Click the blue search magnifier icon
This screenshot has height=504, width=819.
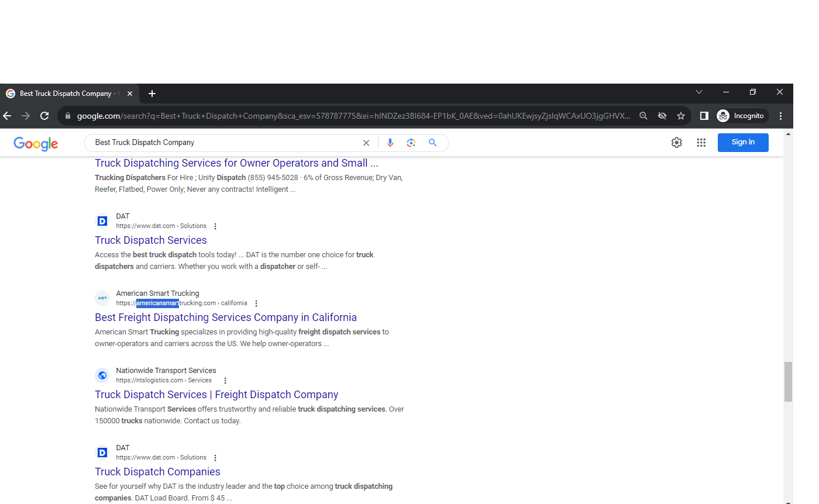pyautogui.click(x=432, y=143)
